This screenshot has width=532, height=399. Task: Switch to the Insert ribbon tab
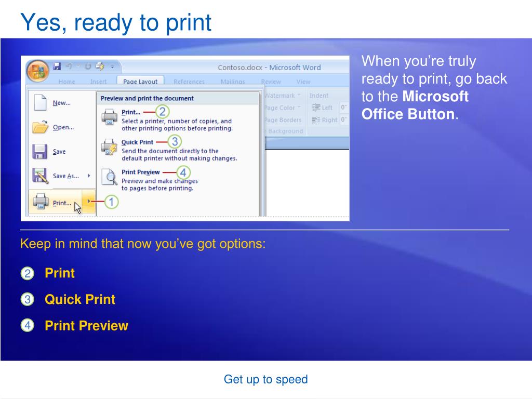[x=98, y=82]
